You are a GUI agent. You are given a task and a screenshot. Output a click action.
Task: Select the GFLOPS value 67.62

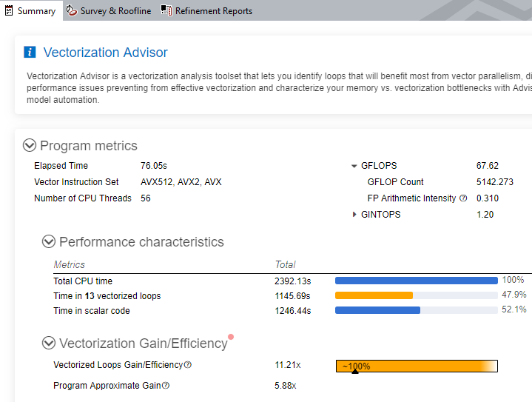pyautogui.click(x=488, y=166)
